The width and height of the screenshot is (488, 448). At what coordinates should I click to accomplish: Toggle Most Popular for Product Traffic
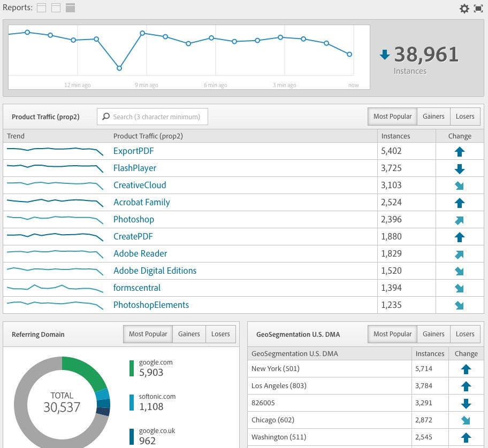coord(392,116)
